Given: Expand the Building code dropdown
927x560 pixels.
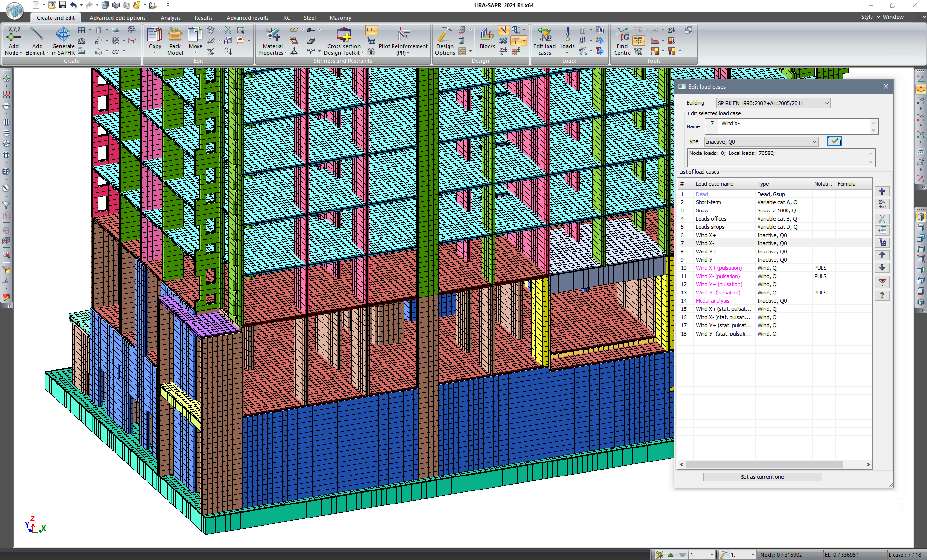Looking at the screenshot, I should [x=826, y=103].
